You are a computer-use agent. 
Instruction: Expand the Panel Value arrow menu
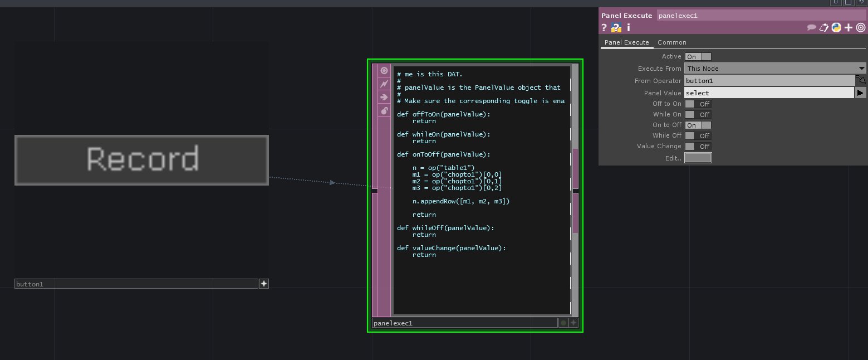point(861,93)
